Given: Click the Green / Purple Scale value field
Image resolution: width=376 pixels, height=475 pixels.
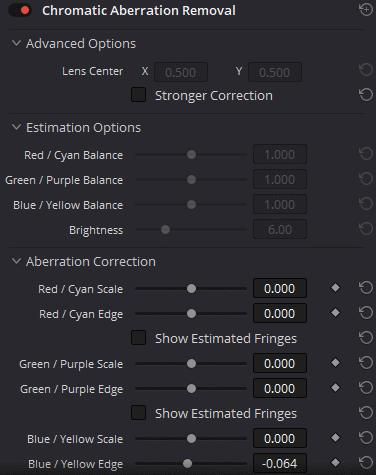Looking at the screenshot, I should (280, 363).
